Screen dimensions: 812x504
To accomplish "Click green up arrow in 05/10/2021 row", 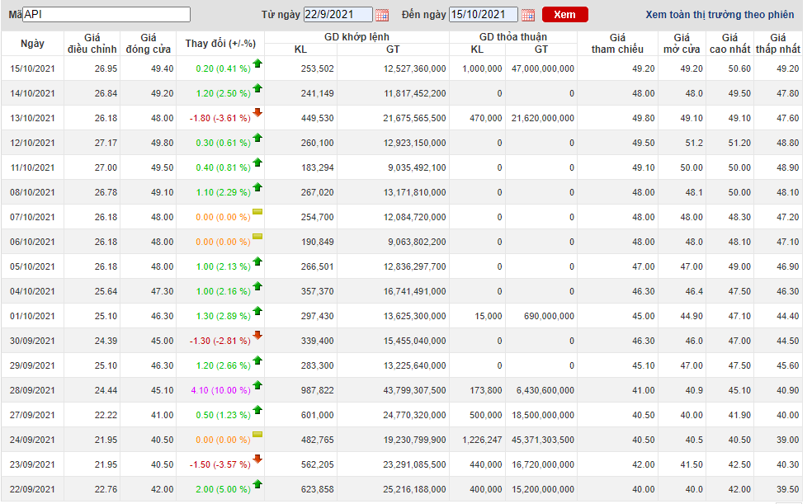I will (x=257, y=261).
